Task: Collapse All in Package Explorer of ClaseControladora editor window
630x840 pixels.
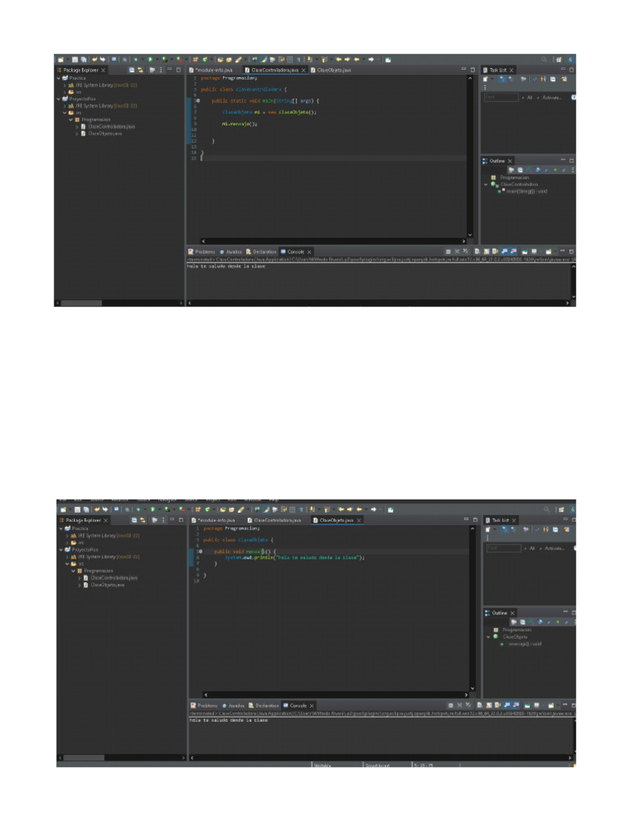Action: click(x=132, y=71)
